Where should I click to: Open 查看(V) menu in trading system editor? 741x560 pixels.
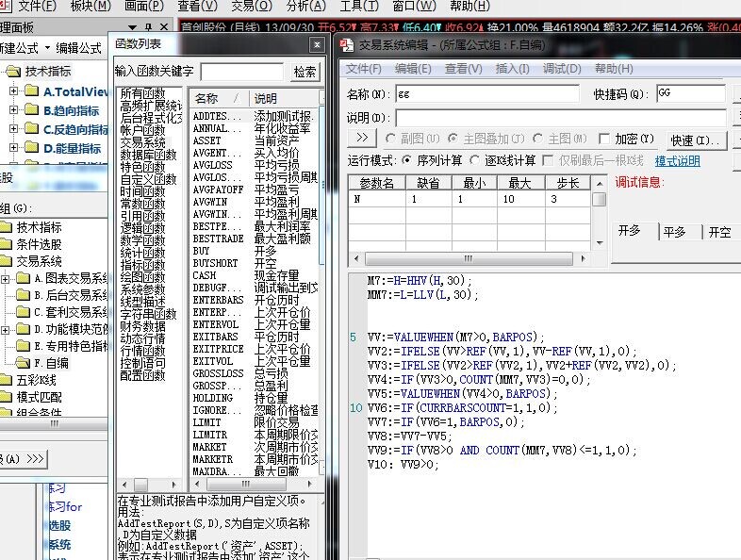(463, 69)
